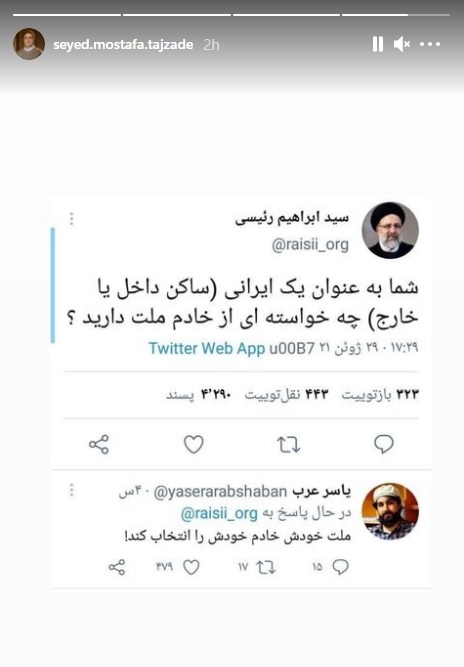Retweet the main tweet
Image resolution: width=464 pixels, height=667 pixels.
pyautogui.click(x=289, y=445)
